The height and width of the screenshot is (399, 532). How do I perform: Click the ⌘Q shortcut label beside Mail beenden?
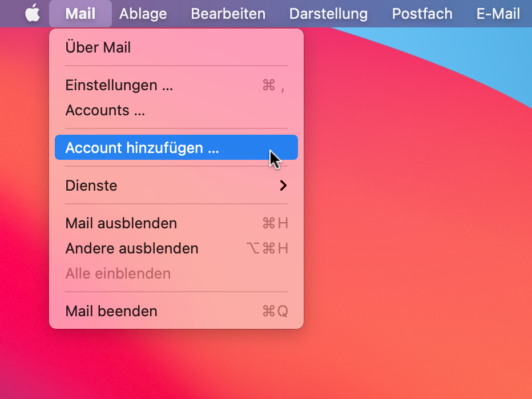point(275,311)
